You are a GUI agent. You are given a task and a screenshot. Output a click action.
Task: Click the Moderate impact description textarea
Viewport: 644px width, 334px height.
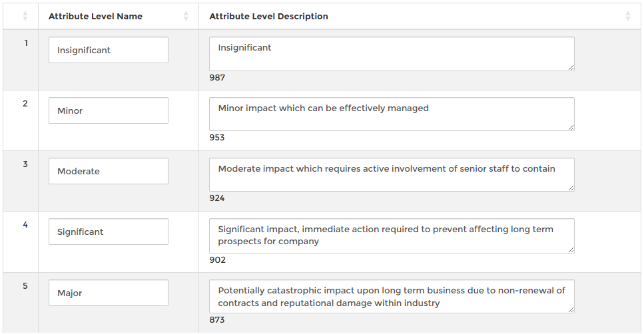tap(392, 175)
